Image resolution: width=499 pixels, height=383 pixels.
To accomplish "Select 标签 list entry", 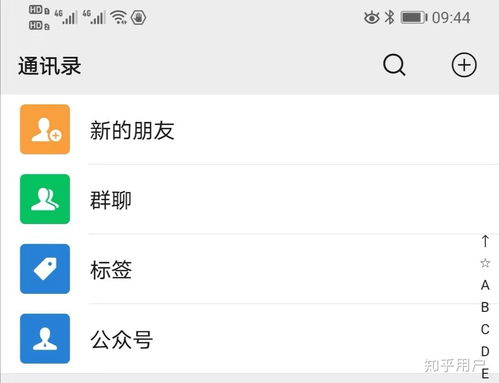I will 250,269.
